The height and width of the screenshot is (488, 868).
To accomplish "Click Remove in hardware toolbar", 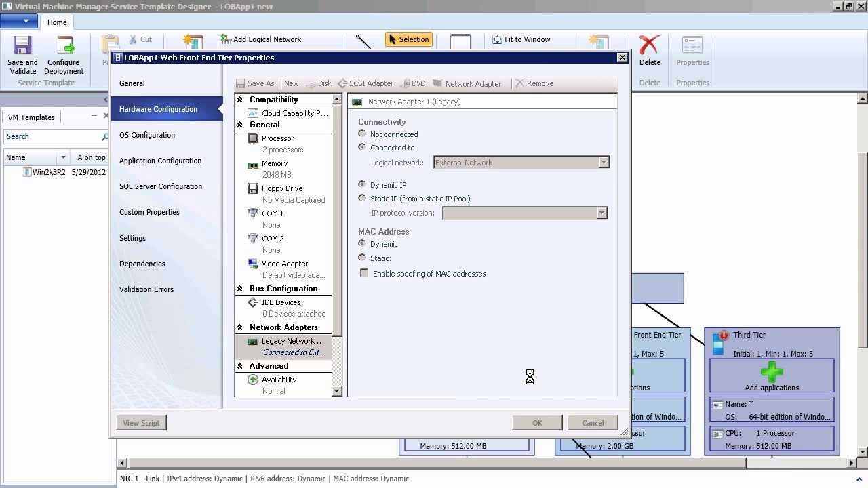I will click(534, 83).
